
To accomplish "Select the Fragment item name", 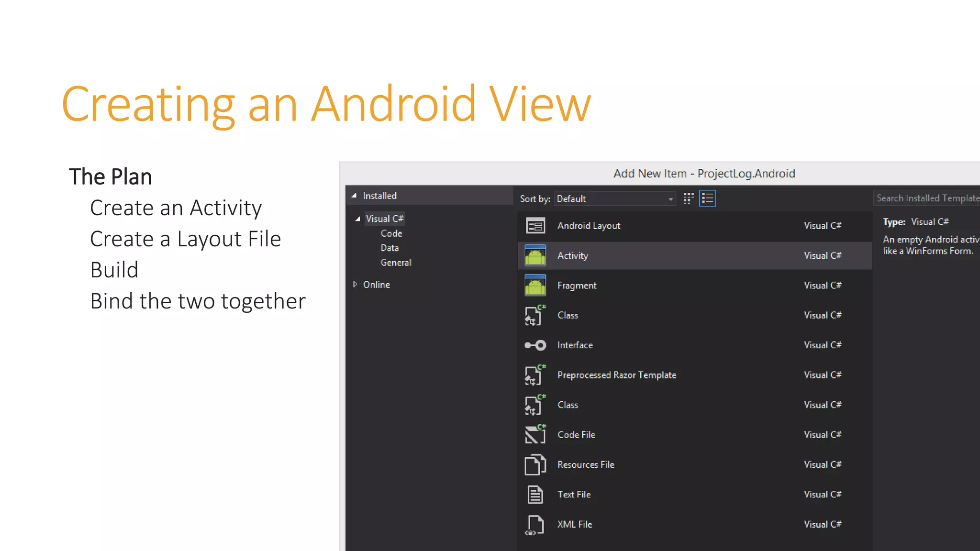I will click(x=577, y=286).
